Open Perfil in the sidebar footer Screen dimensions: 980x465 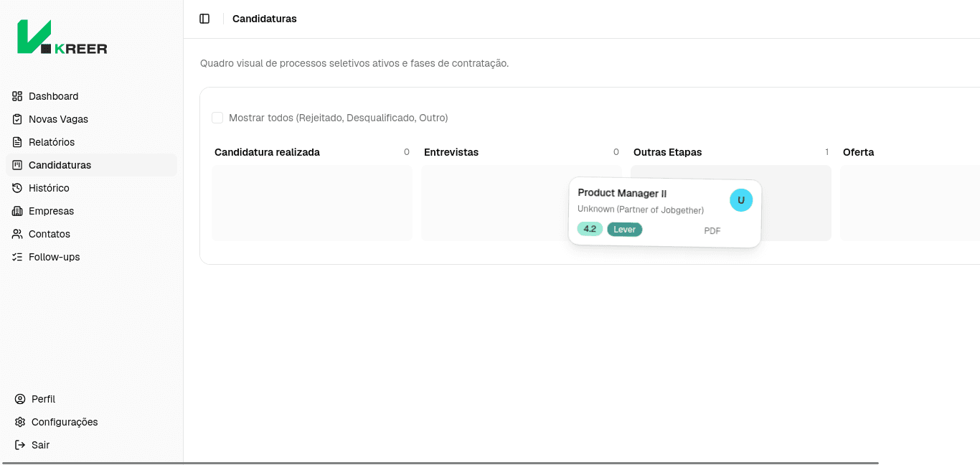[x=91, y=399]
